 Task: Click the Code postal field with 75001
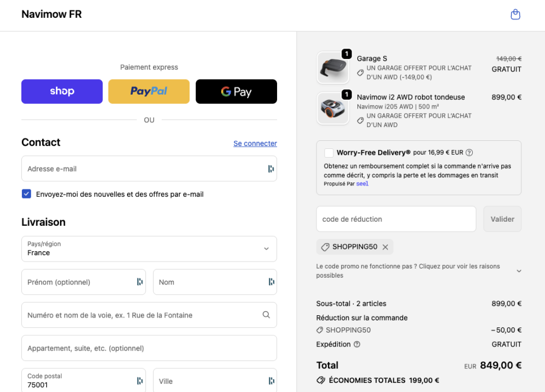click(83, 380)
